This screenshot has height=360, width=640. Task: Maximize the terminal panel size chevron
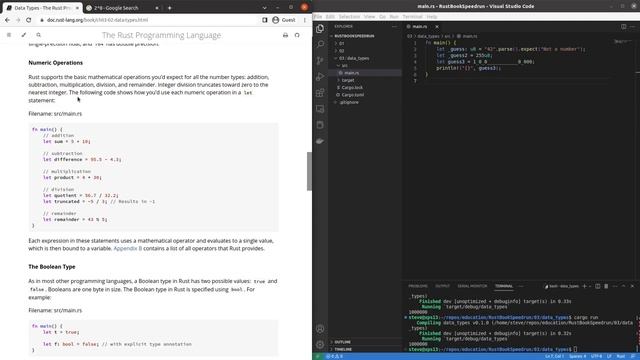(x=623, y=286)
